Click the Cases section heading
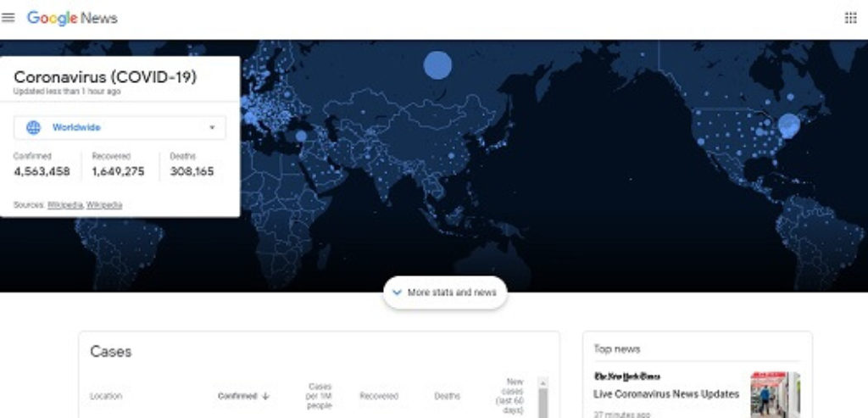Viewport: 868px width, 418px height. (x=111, y=352)
